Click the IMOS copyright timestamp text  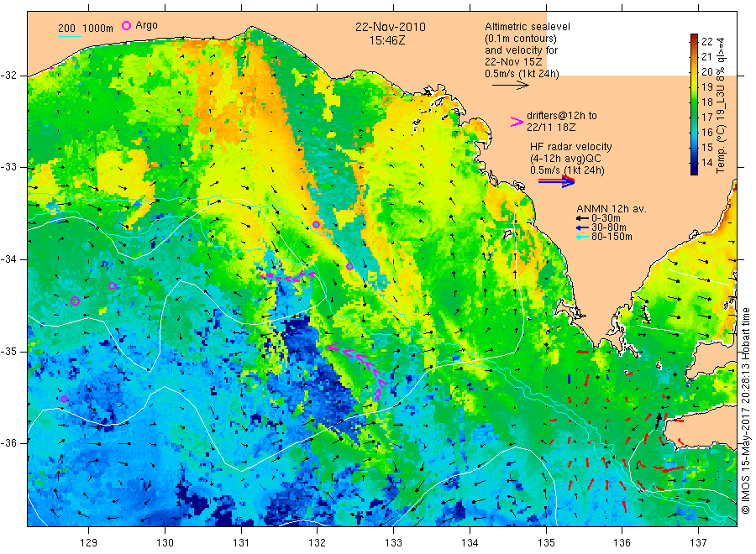tap(746, 411)
